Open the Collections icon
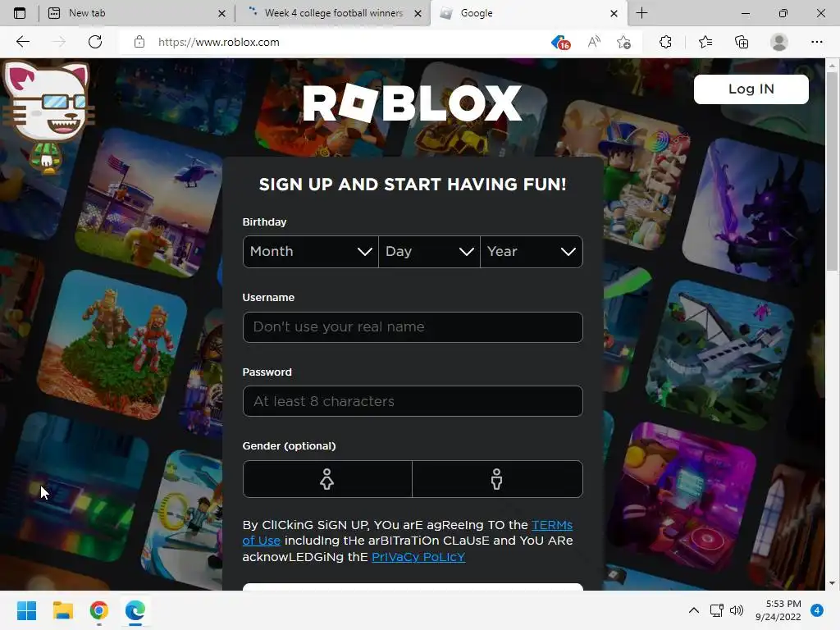Image resolution: width=840 pixels, height=630 pixels. [742, 42]
